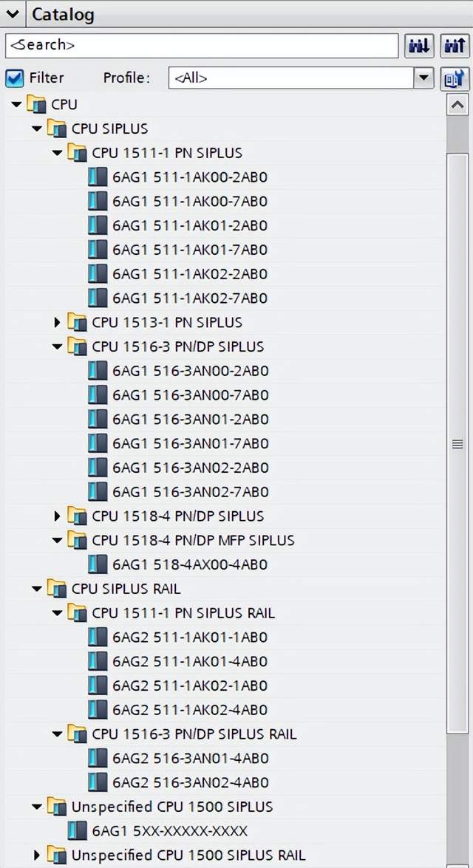The image size is (473, 868).
Task: Select the 'CPU 1516-3 PN/DP SIPLUS RAIL' label
Action: pos(194,734)
